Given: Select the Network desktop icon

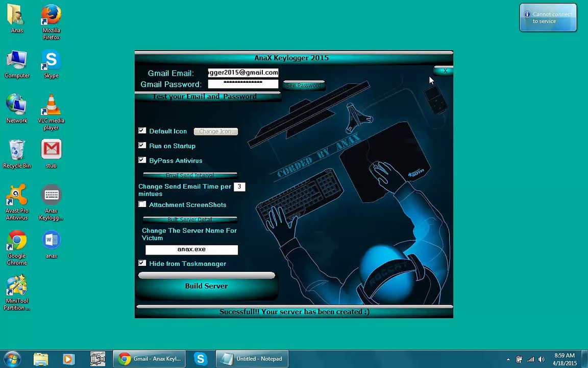Looking at the screenshot, I should pos(16,109).
